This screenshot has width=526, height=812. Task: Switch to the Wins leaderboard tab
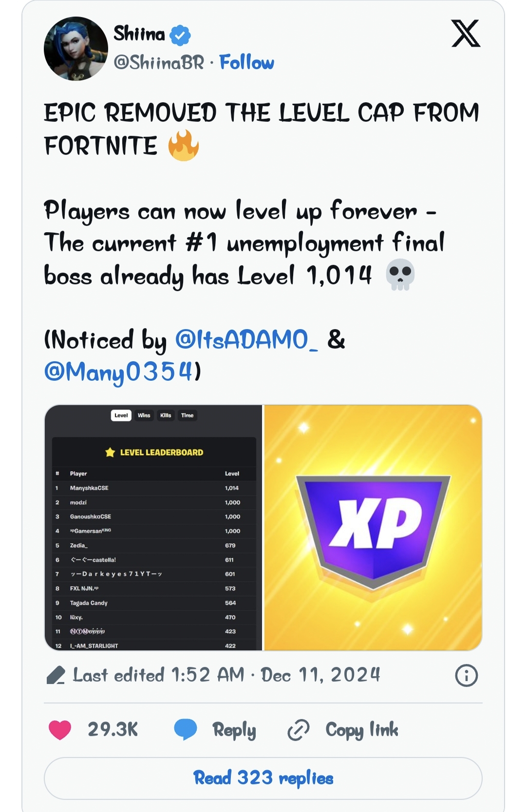click(144, 415)
